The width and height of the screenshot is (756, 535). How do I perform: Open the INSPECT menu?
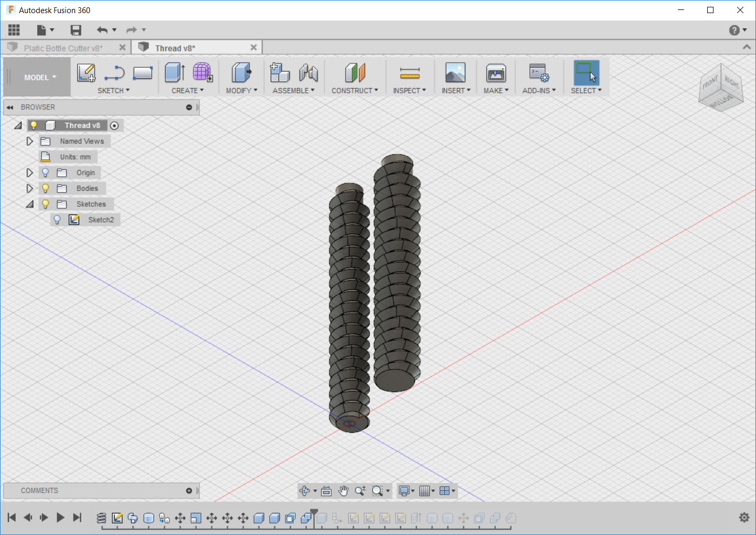pos(410,91)
